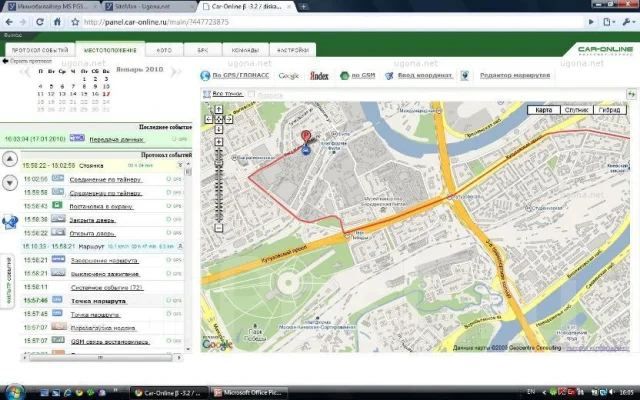Open the Фильтр событий side panel

[8, 280]
